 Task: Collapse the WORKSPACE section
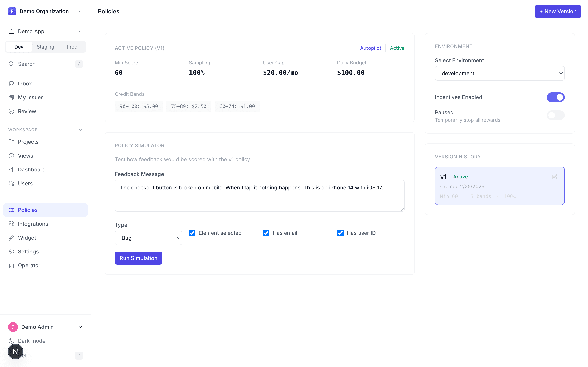pos(80,130)
